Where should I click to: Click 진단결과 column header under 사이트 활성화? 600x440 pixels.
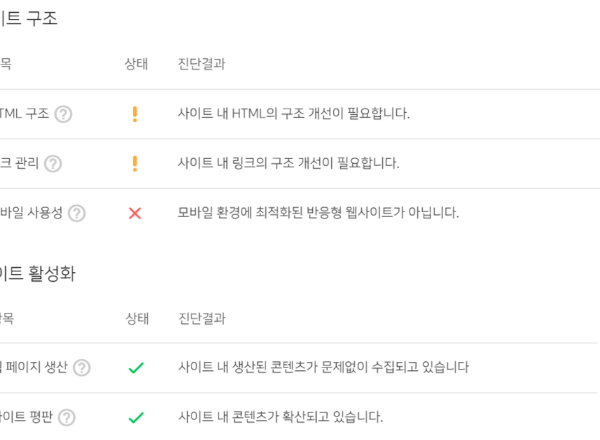tap(202, 318)
